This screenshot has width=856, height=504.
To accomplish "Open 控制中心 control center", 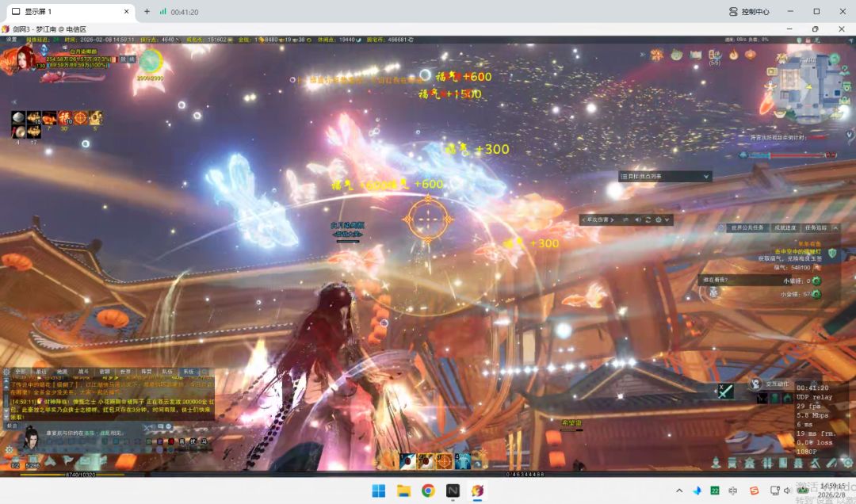I will [x=749, y=11].
